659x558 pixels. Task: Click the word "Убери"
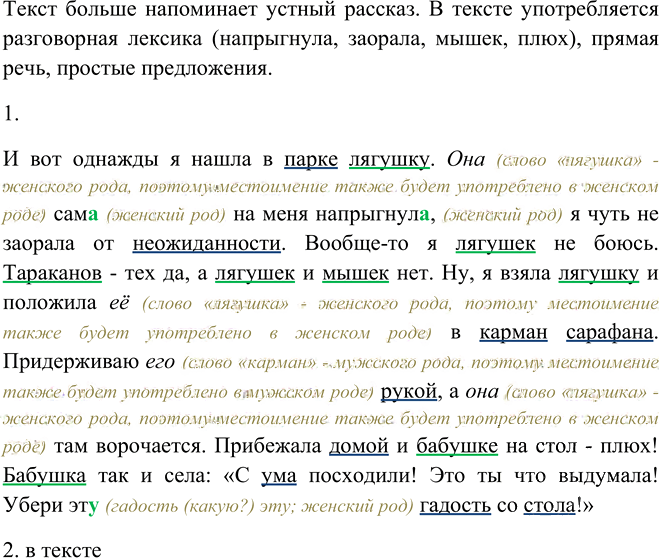33,505
